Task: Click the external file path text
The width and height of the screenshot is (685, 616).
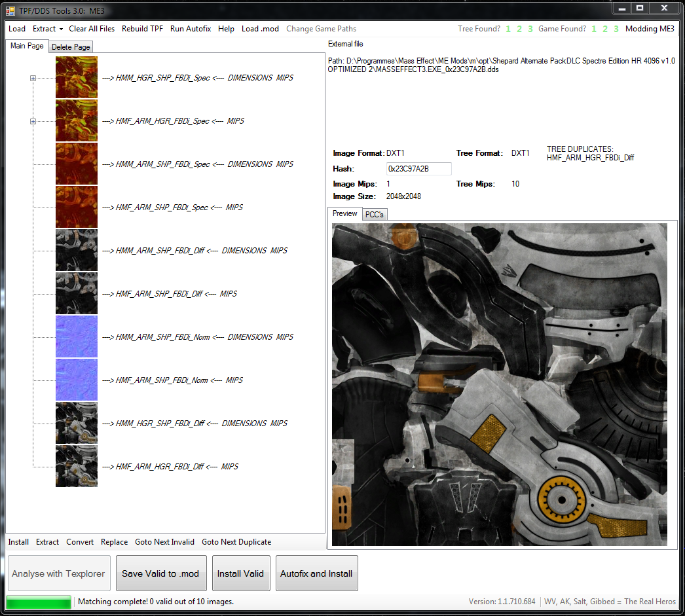Action: click(x=502, y=65)
